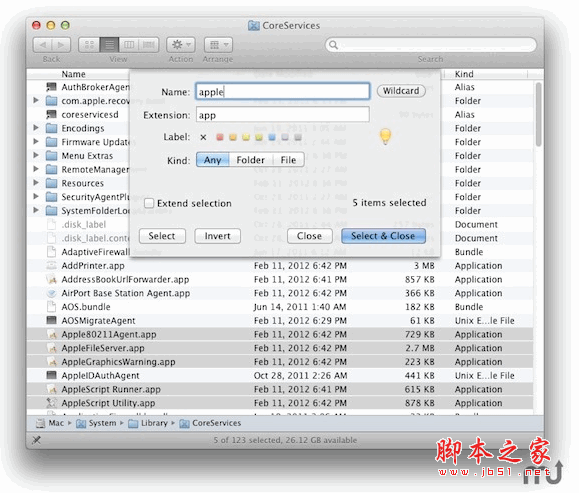579x493 pixels.
Task: Expand the RemoteManagement folder
Action: [36, 169]
